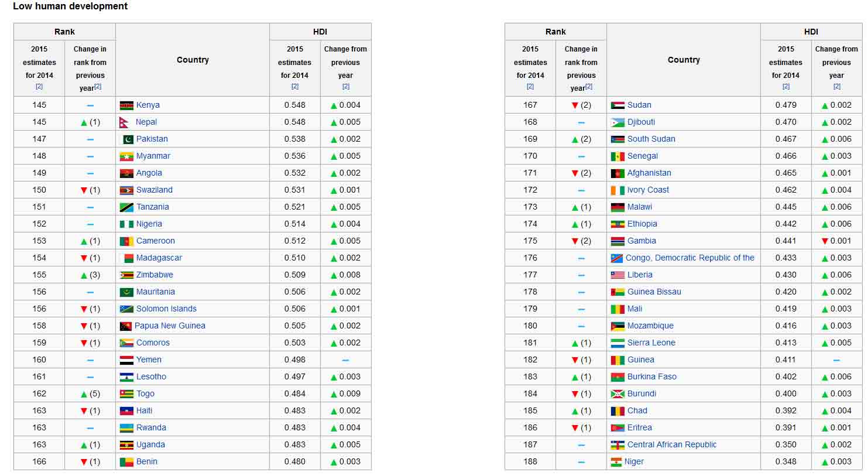Open the Madagascar country link
868x476 pixels.
point(159,258)
